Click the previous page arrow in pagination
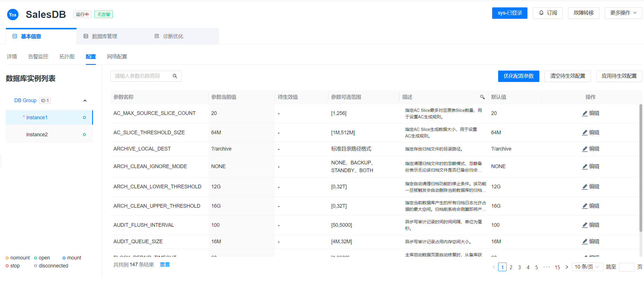 tap(494, 267)
